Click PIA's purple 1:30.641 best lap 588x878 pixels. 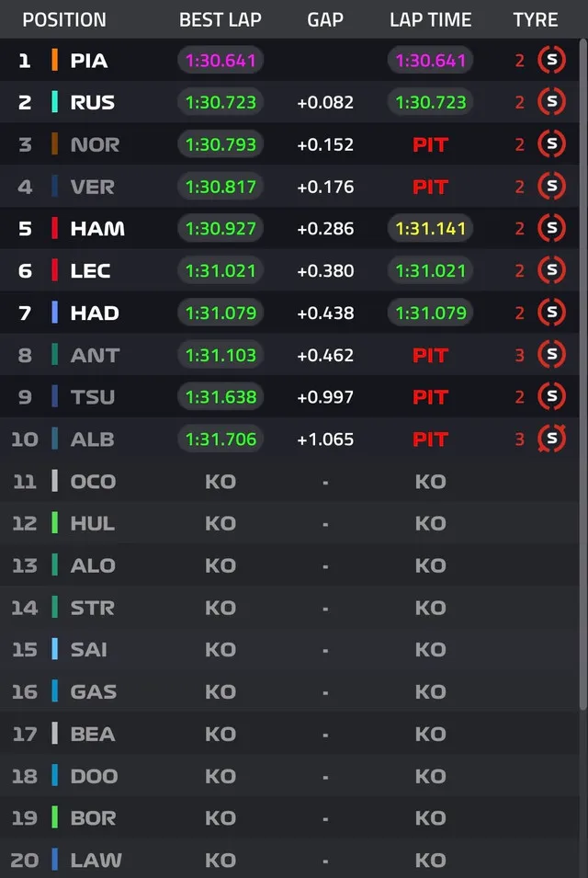point(220,60)
